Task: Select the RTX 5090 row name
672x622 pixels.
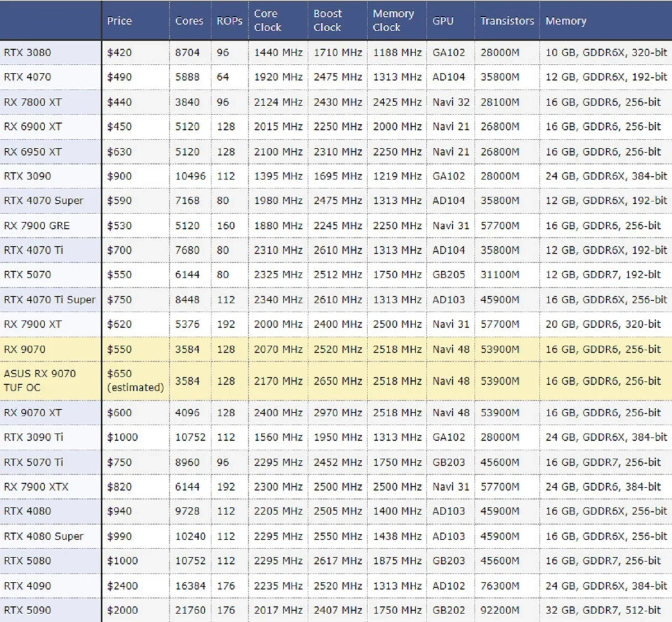Action: coord(27,610)
